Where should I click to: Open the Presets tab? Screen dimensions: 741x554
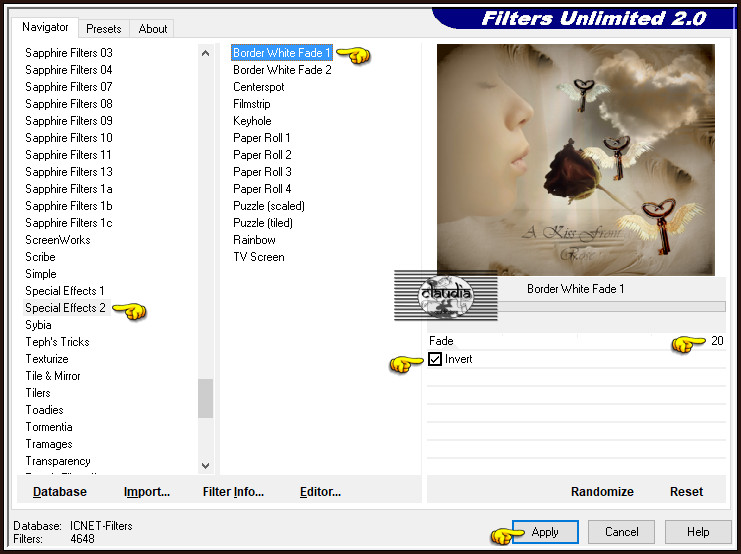[x=103, y=29]
